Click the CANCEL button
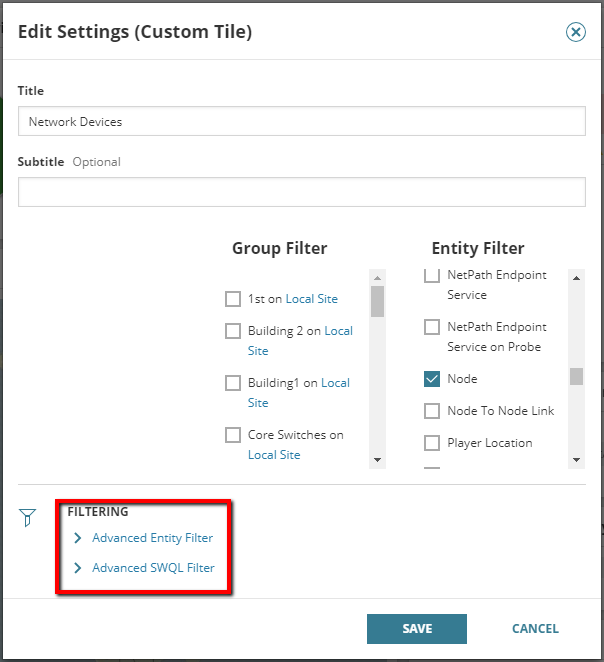 tap(535, 629)
